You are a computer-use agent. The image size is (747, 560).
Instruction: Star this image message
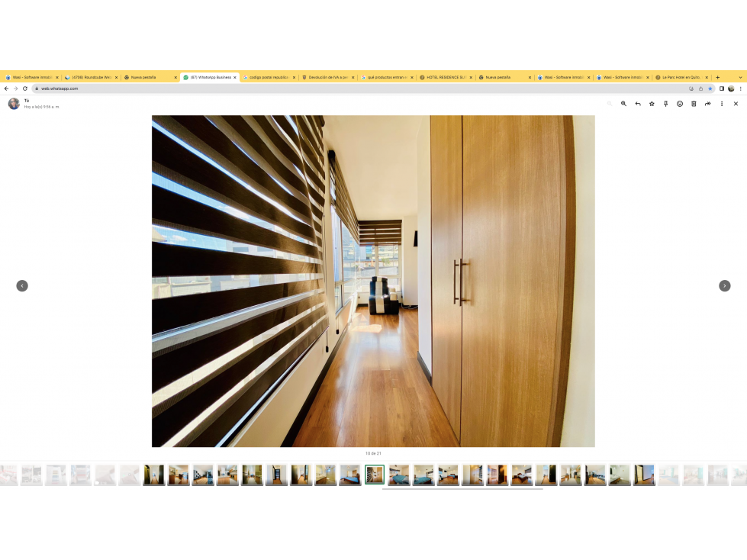coord(652,104)
